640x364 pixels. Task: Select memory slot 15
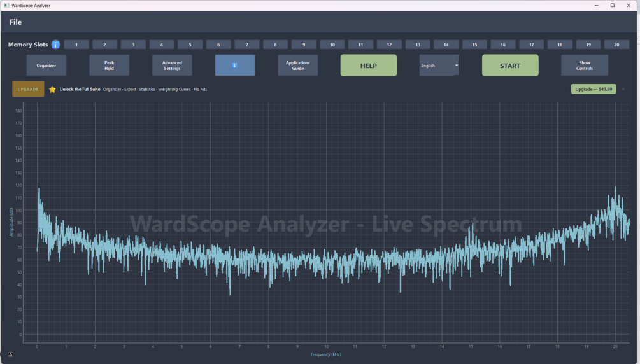[x=474, y=45]
